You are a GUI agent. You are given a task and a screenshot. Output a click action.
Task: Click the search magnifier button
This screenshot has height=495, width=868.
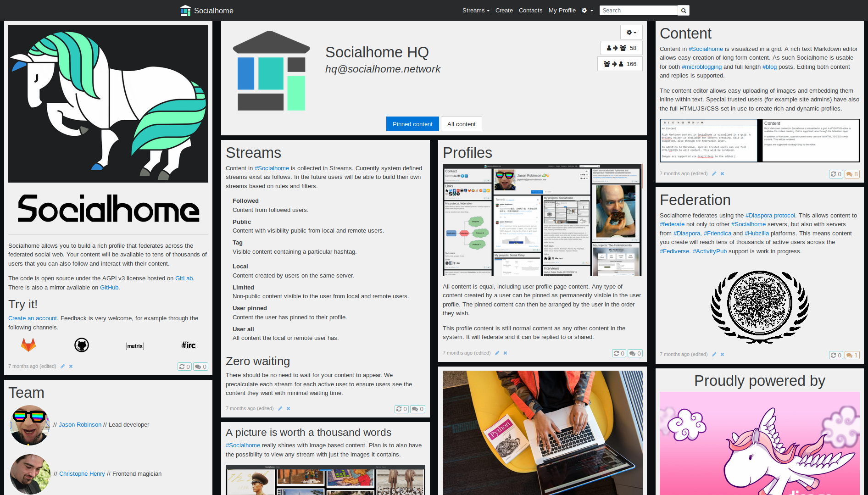pyautogui.click(x=684, y=11)
